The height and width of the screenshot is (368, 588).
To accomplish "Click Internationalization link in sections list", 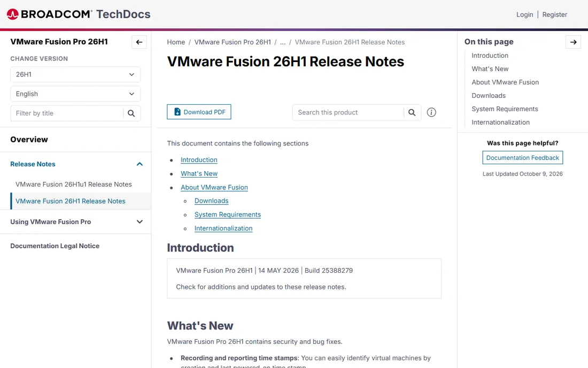I will [223, 228].
